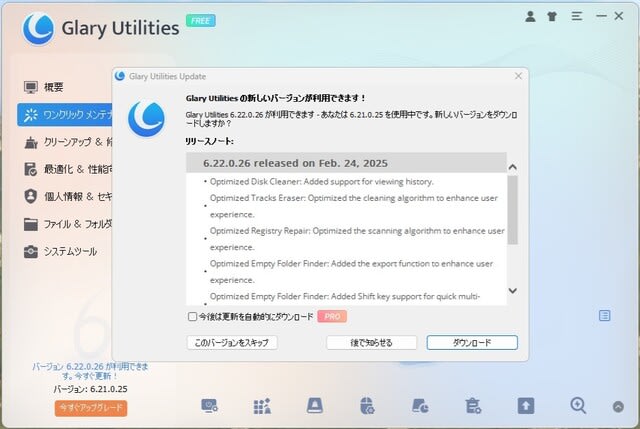This screenshot has height=429, width=640.
Task: Click the 後で知らせる button
Action: [371, 342]
